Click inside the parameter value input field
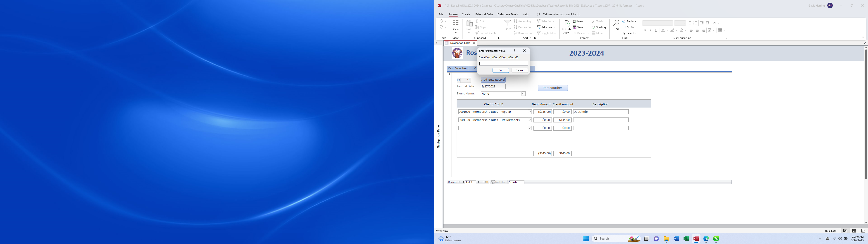868x244 pixels. click(503, 63)
